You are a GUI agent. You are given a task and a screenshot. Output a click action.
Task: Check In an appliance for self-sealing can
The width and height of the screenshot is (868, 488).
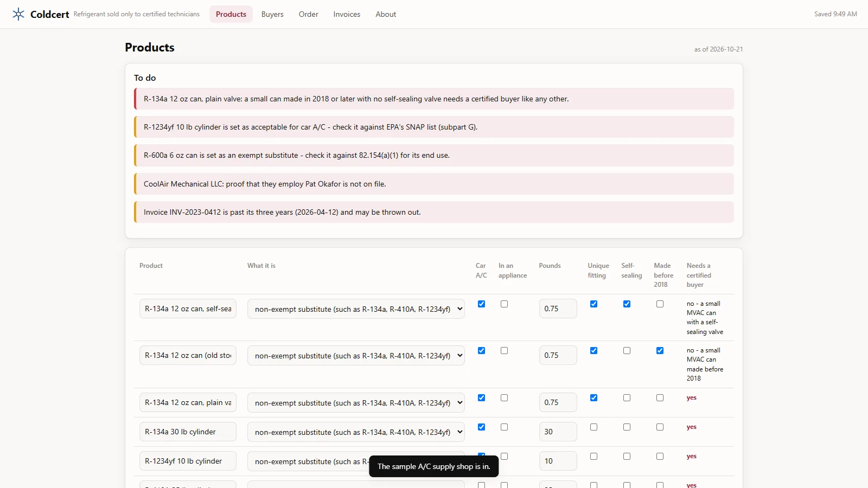(504, 304)
